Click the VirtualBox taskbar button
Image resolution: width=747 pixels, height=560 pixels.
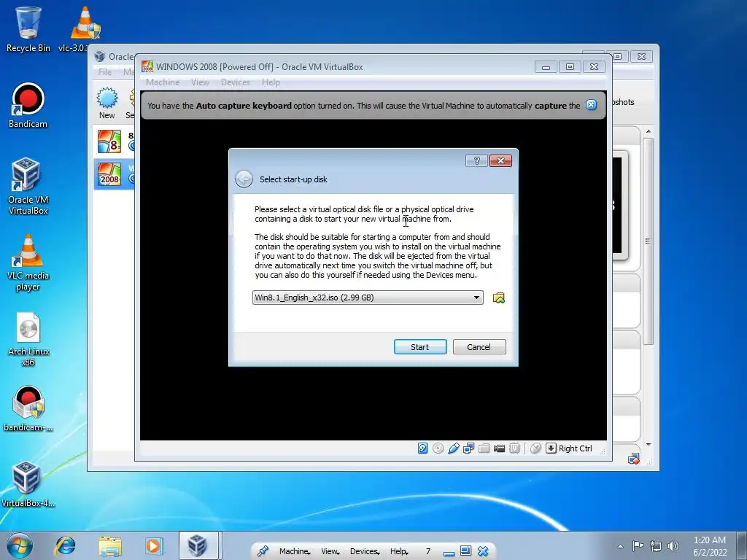197,545
